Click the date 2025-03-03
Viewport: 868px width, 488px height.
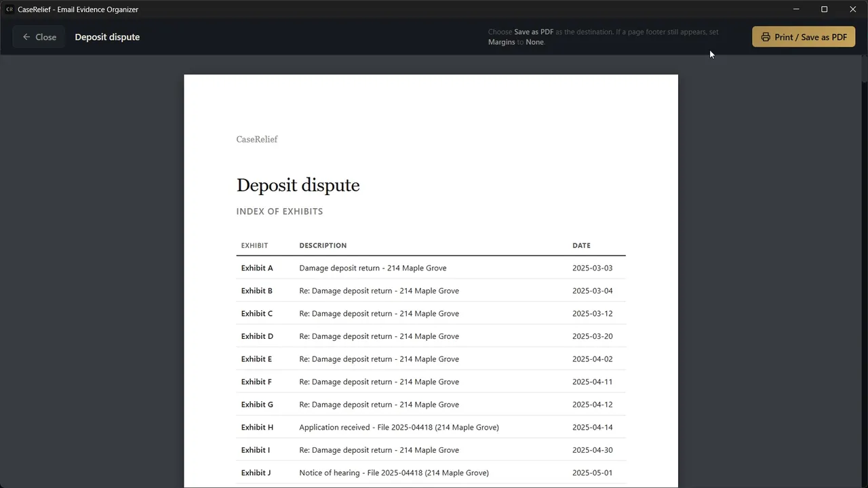[x=592, y=268]
